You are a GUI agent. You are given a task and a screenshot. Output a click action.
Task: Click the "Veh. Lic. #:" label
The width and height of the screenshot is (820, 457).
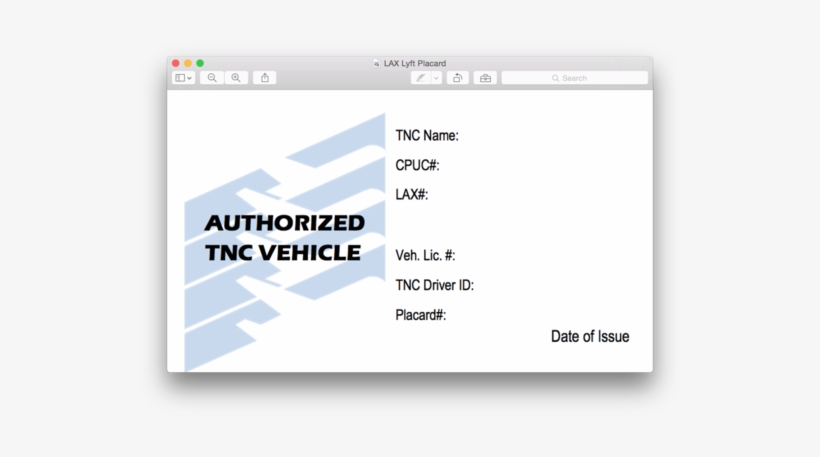click(x=425, y=255)
